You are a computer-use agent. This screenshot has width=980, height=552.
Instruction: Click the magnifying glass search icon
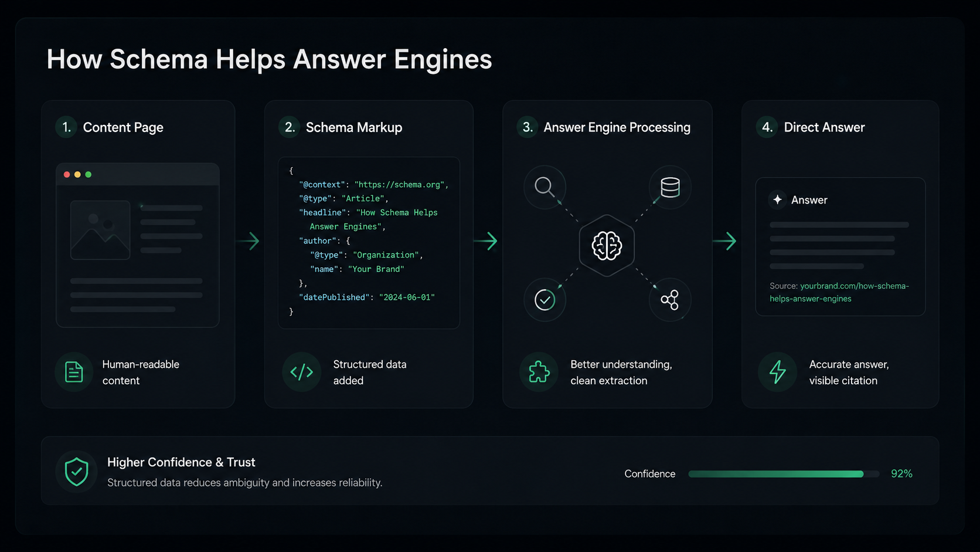click(x=545, y=187)
